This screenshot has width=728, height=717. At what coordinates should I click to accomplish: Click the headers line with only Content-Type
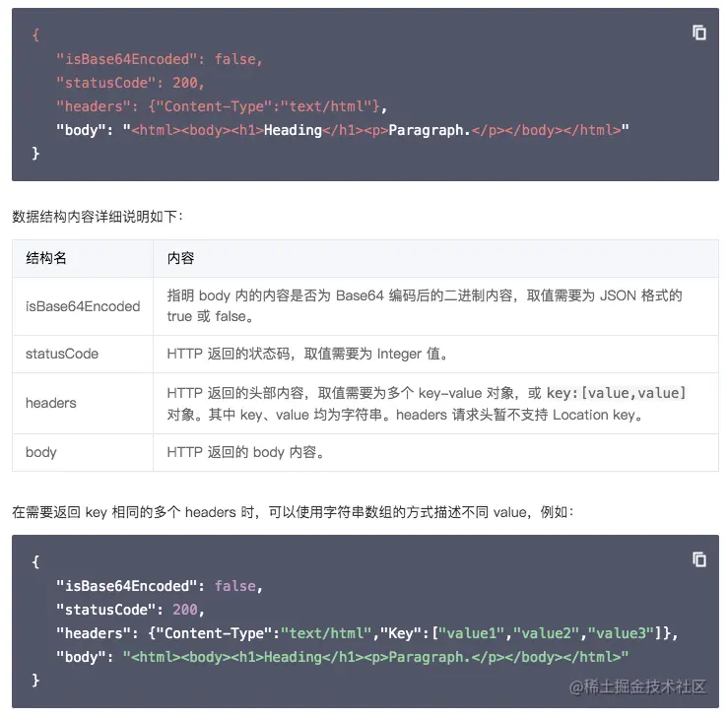[222, 106]
